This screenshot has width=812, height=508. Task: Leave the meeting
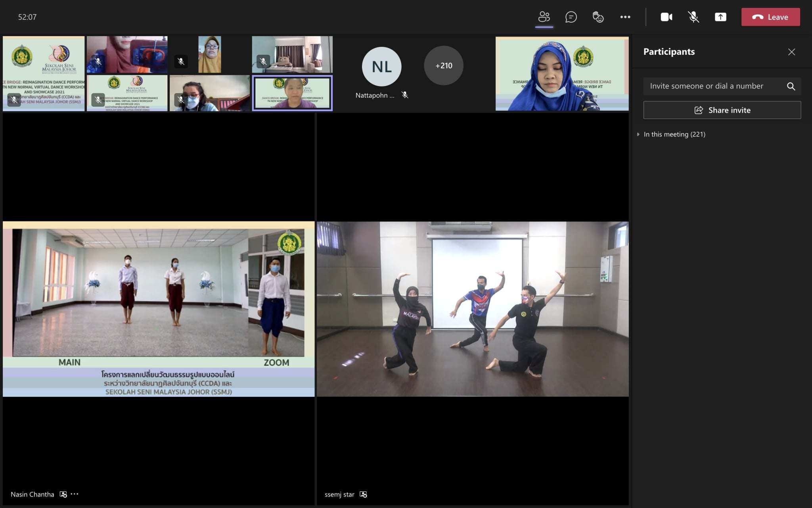click(770, 17)
